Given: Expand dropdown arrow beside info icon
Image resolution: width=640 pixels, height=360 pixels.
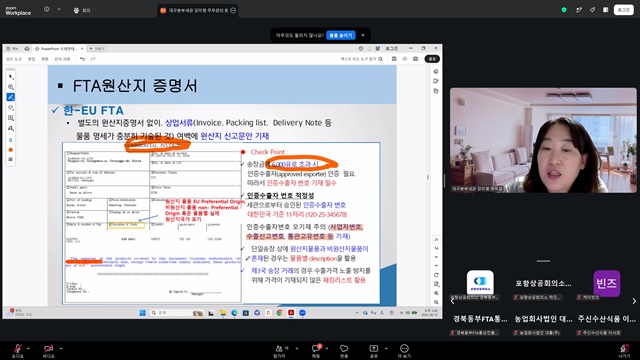Looking at the screenshot, I should pos(59,9).
